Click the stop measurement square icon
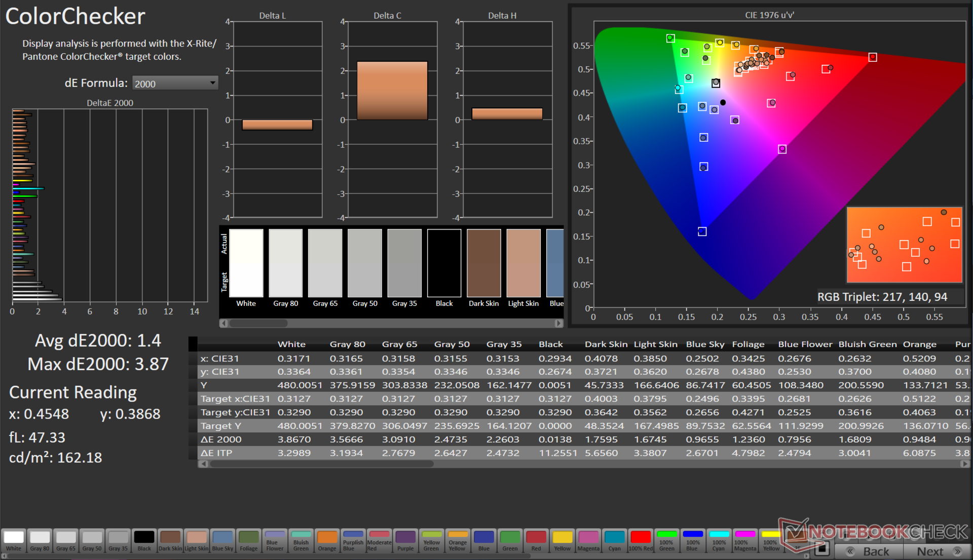Image resolution: width=973 pixels, height=560 pixels. pos(821,548)
